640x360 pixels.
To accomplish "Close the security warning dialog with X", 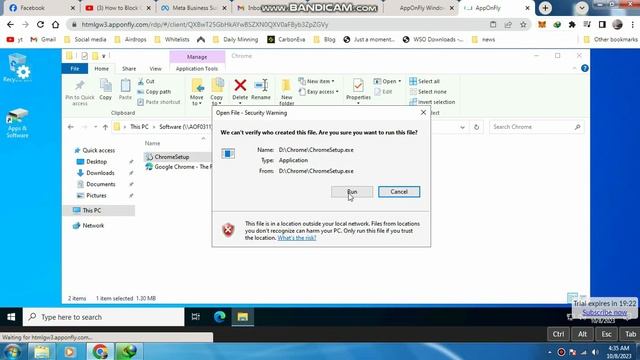I will (423, 112).
